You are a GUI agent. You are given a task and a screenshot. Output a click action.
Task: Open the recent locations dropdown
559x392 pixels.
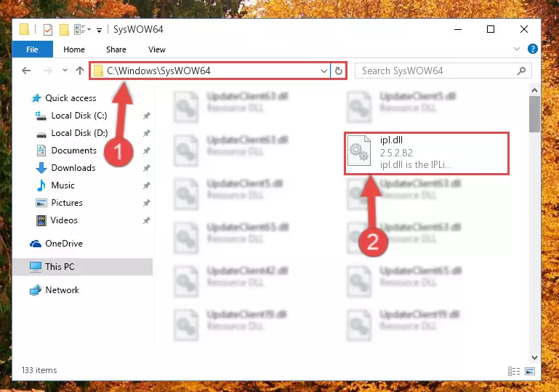(65, 71)
